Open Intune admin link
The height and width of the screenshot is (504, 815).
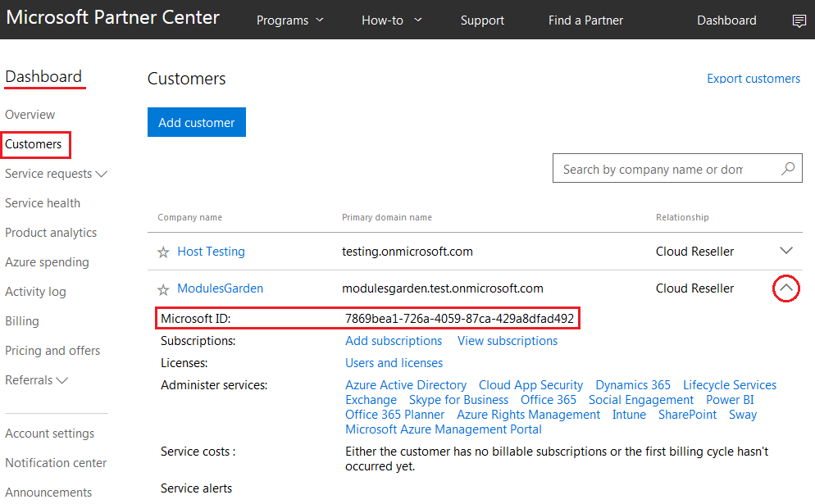629,415
